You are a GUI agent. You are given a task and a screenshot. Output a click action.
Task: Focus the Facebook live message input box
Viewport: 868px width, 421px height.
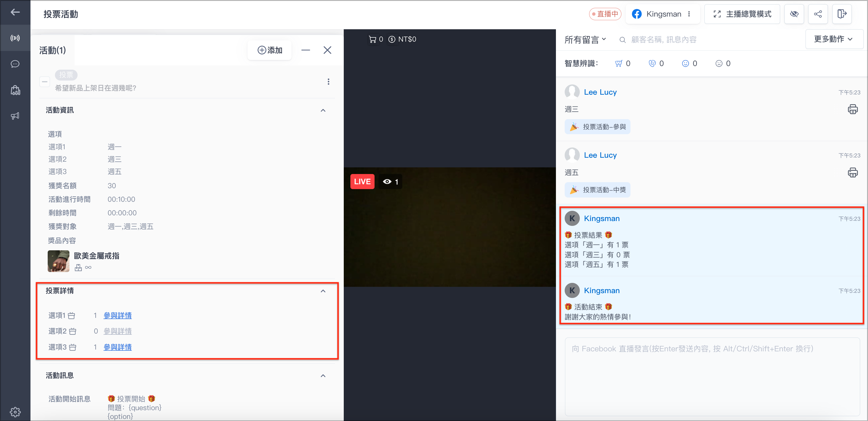point(712,377)
